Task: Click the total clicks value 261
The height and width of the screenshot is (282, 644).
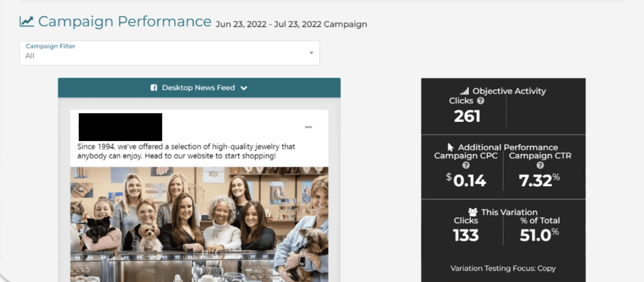Action: pyautogui.click(x=467, y=116)
